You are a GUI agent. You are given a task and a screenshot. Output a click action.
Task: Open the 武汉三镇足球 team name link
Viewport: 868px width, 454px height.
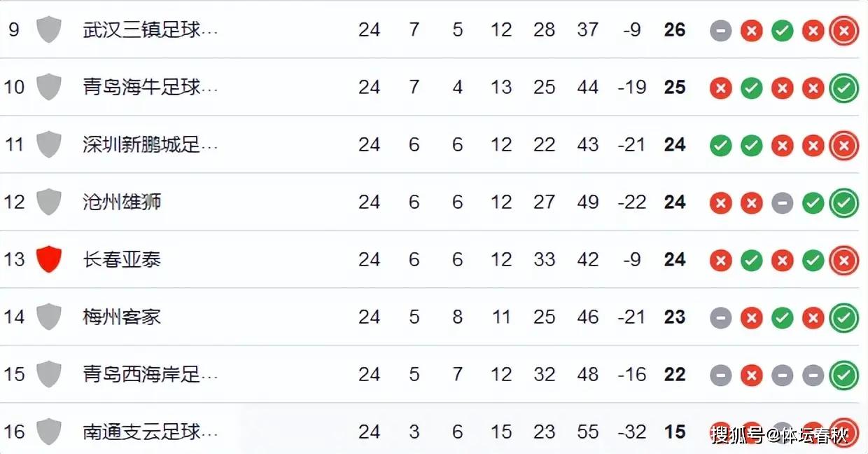tap(150, 30)
